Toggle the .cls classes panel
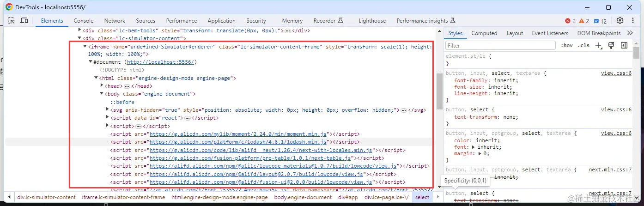Screen dimensions: 644x206 [x=584, y=45]
